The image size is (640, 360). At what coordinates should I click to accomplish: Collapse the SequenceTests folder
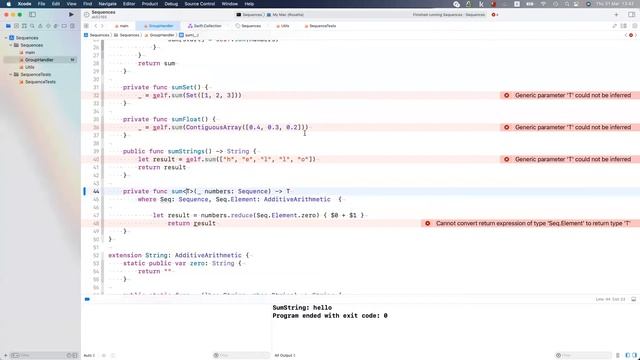(11, 74)
